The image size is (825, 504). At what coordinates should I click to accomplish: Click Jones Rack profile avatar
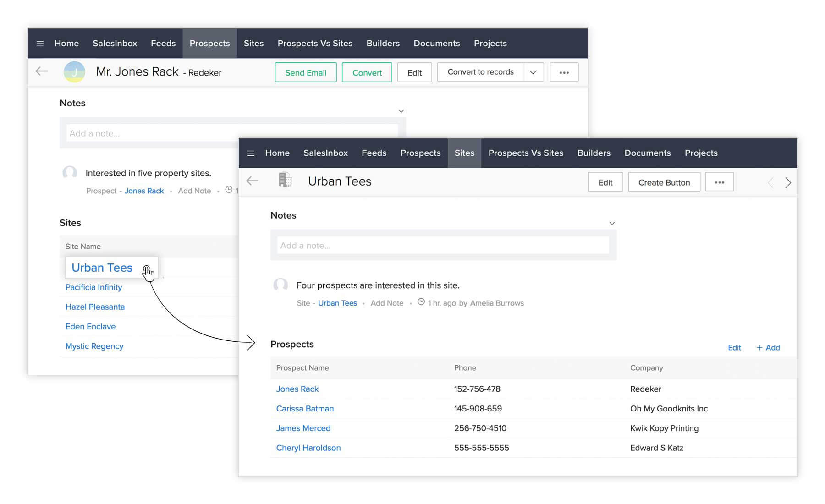point(74,72)
